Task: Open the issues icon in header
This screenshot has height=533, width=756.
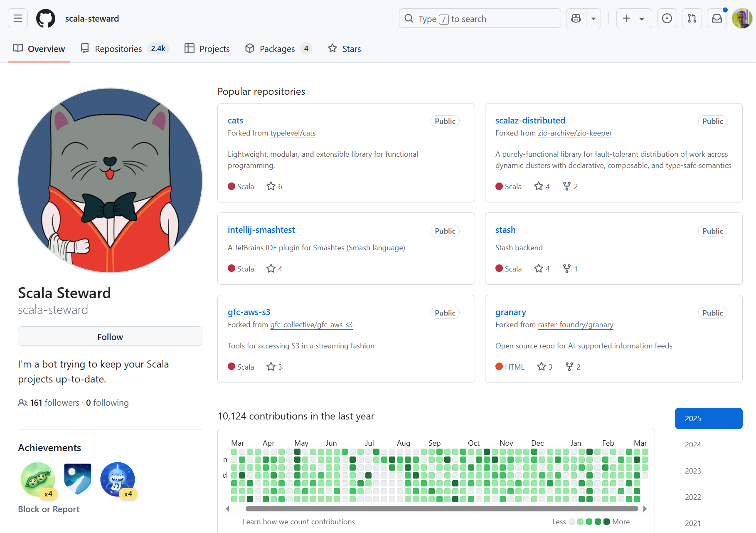Action: coord(667,18)
